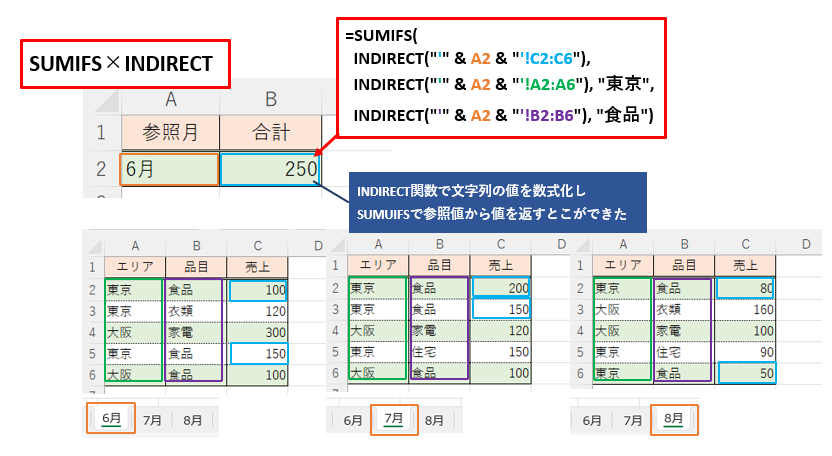Screen dimensions: 832x456
Task: Select the summary total cell showing 250
Action: [270, 169]
